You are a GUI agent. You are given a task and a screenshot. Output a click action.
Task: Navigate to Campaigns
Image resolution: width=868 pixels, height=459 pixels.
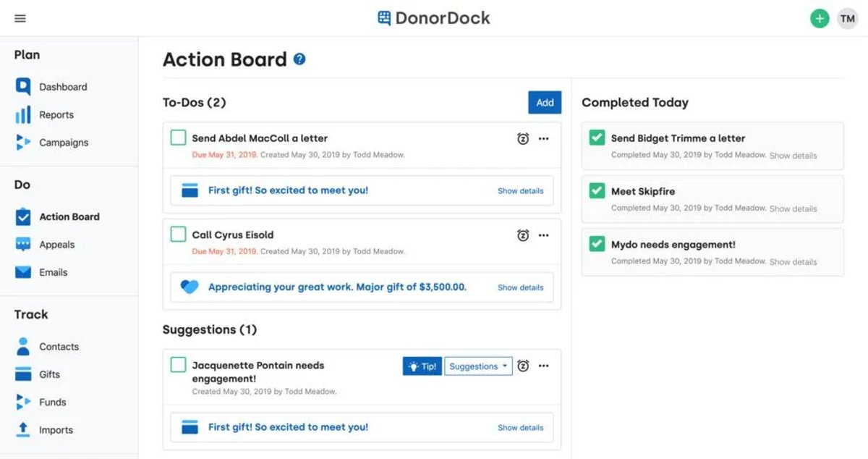[64, 143]
